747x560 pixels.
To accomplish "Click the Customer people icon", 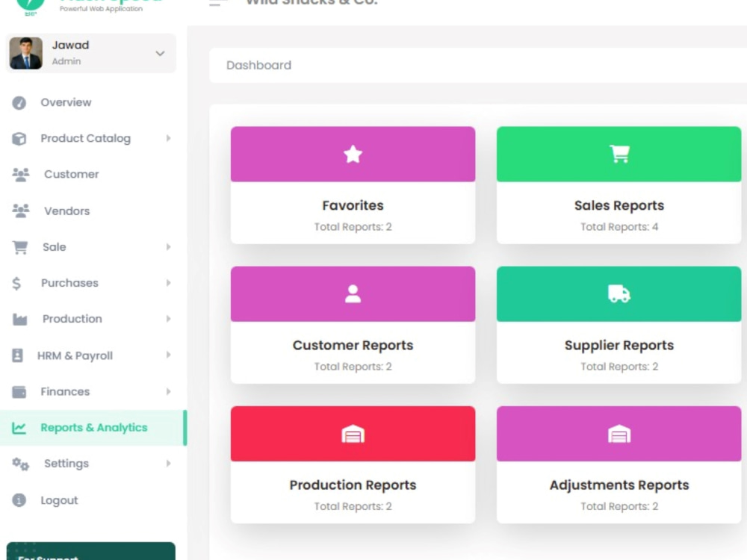I will pos(20,175).
